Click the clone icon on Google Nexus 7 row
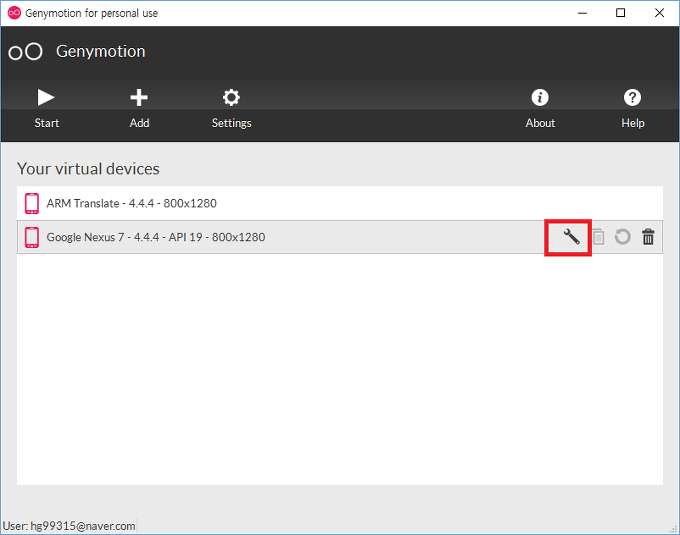 pos(598,237)
